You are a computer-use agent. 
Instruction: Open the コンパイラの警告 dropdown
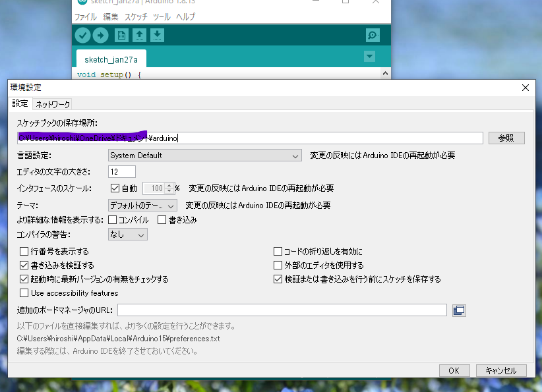(x=127, y=235)
